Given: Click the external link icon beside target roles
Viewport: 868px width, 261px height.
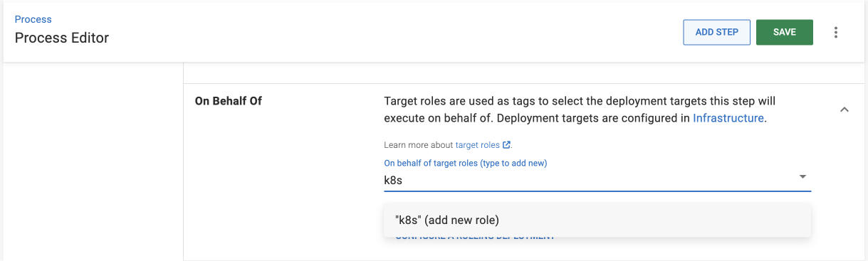Looking at the screenshot, I should pyautogui.click(x=506, y=145).
